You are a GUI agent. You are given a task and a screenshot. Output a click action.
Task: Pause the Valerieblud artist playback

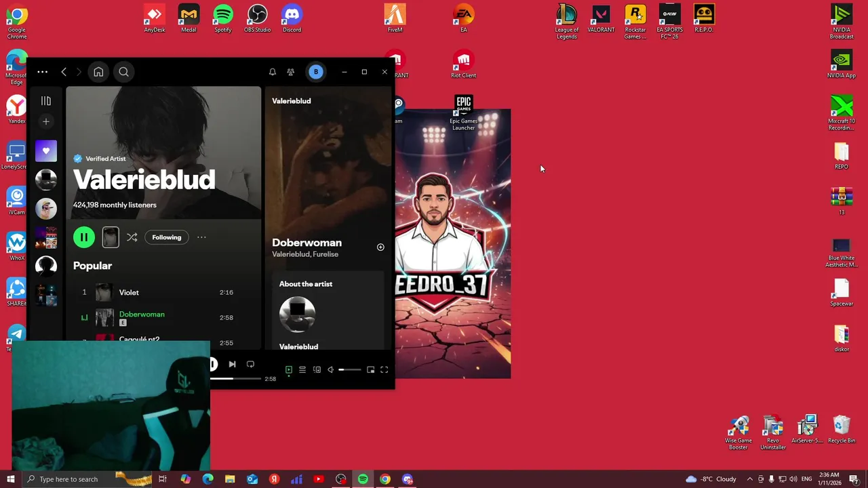click(x=84, y=237)
